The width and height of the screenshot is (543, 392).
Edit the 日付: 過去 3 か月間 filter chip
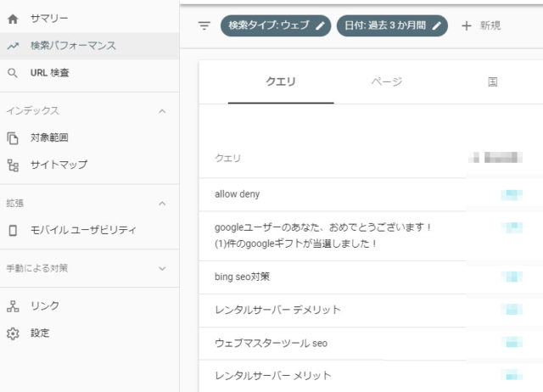point(392,25)
